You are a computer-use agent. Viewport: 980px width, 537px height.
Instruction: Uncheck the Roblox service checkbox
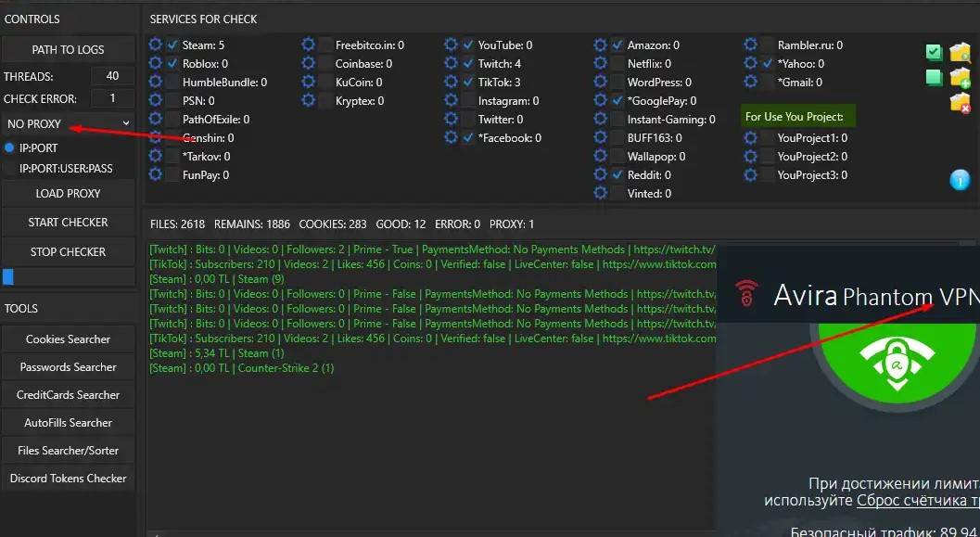[172, 64]
